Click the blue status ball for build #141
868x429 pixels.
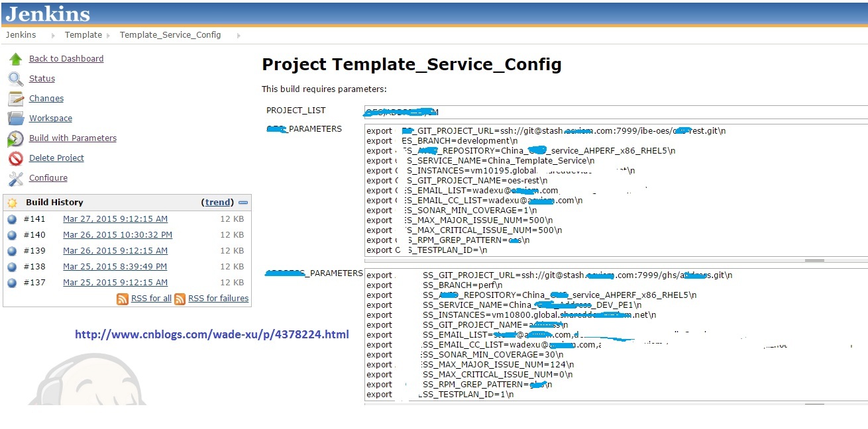12,219
